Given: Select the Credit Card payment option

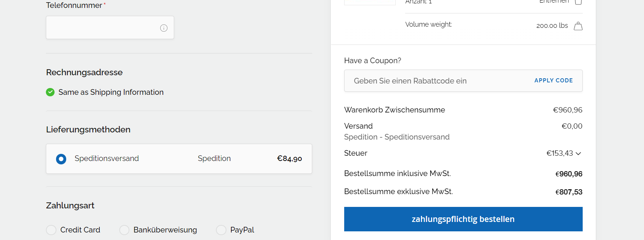Looking at the screenshot, I should [x=51, y=230].
